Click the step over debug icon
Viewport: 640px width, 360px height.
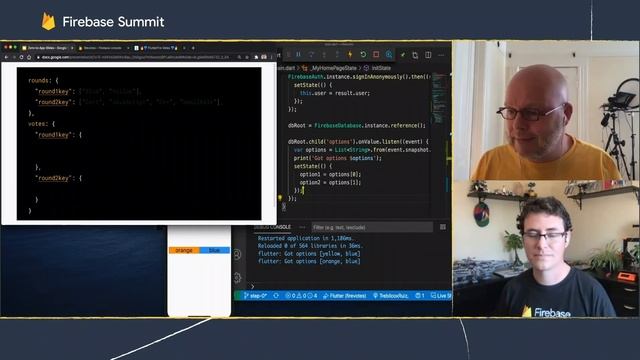click(311, 54)
